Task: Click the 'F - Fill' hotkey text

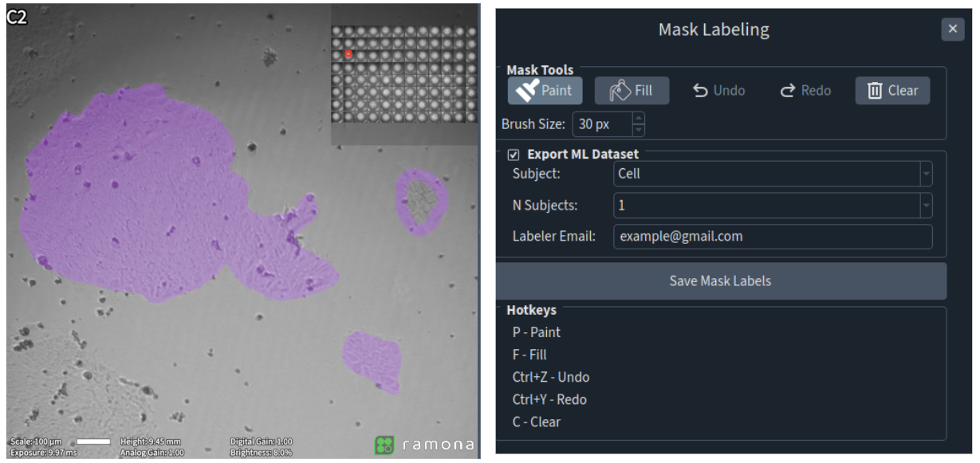Action: click(x=529, y=355)
